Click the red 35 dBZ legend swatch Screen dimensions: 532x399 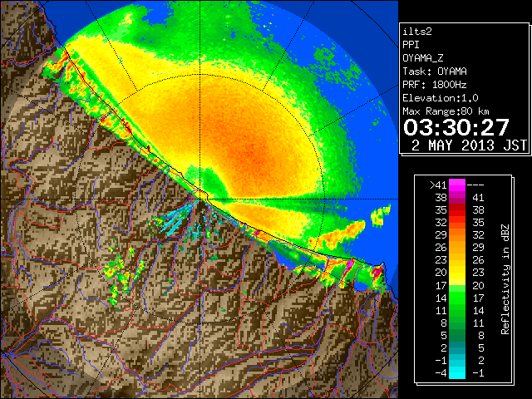[x=457, y=210]
